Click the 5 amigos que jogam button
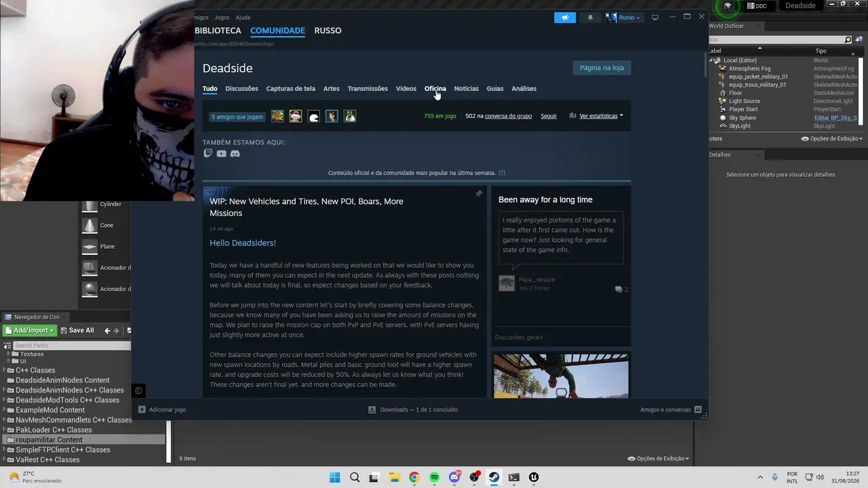 pyautogui.click(x=237, y=117)
